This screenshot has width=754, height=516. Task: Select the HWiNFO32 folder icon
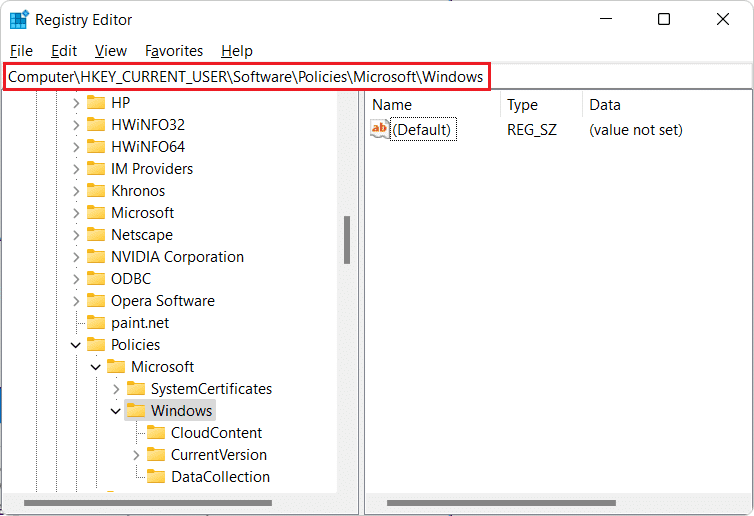click(96, 125)
